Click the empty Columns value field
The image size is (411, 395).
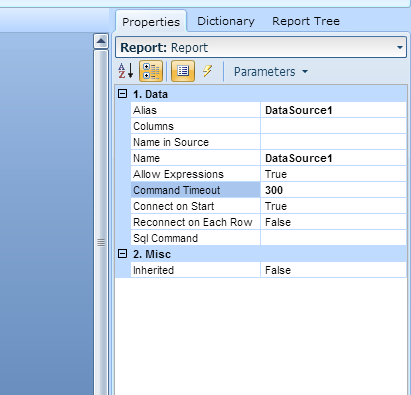click(x=333, y=126)
